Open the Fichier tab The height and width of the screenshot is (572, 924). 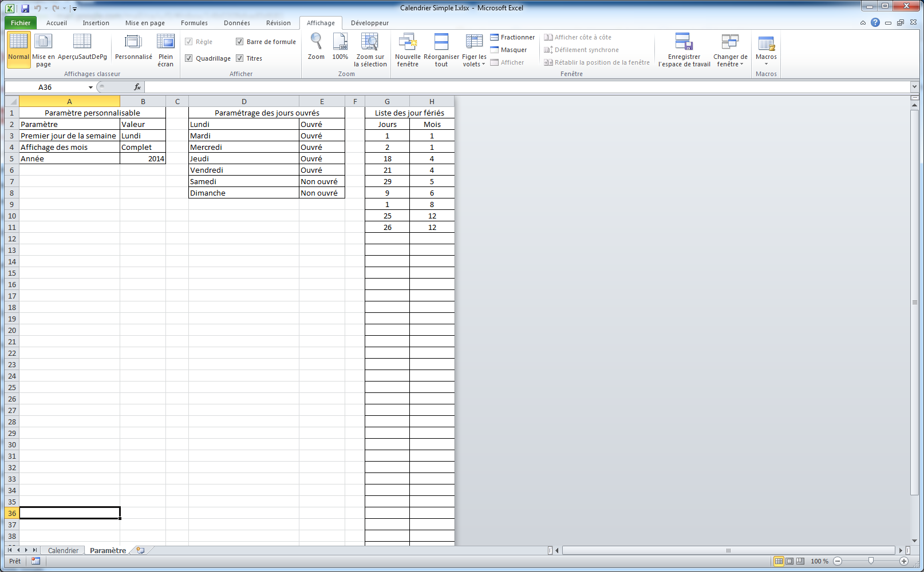tap(21, 23)
